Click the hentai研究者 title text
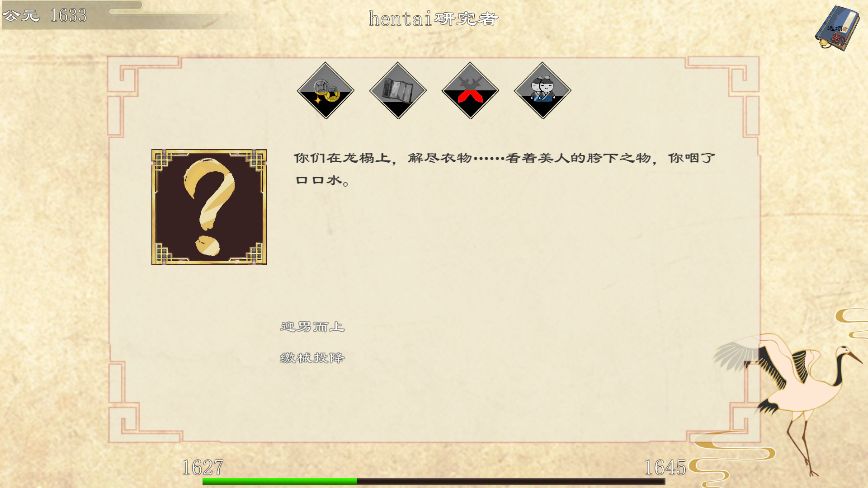 coord(434,19)
